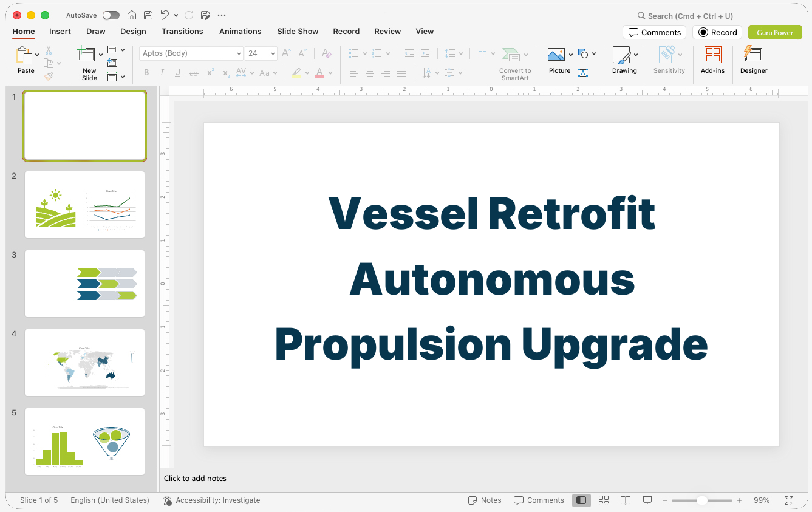
Task: Open the Add-ins button
Action: 712,60
